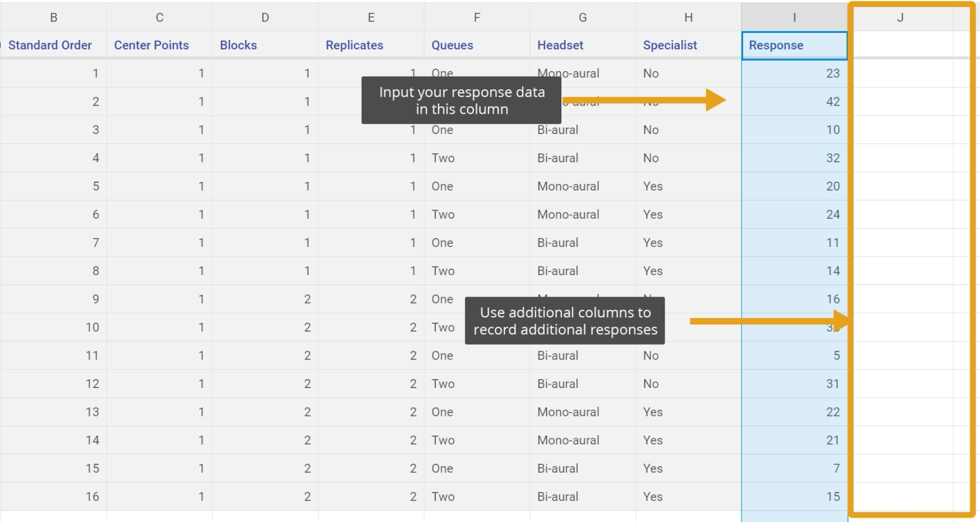
Task: Click the Response cell containing 24
Action: pos(794,214)
